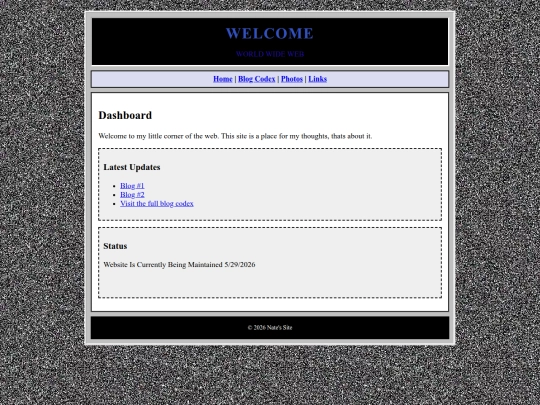Click the WELCOME site title
540x405 pixels.
click(x=270, y=33)
